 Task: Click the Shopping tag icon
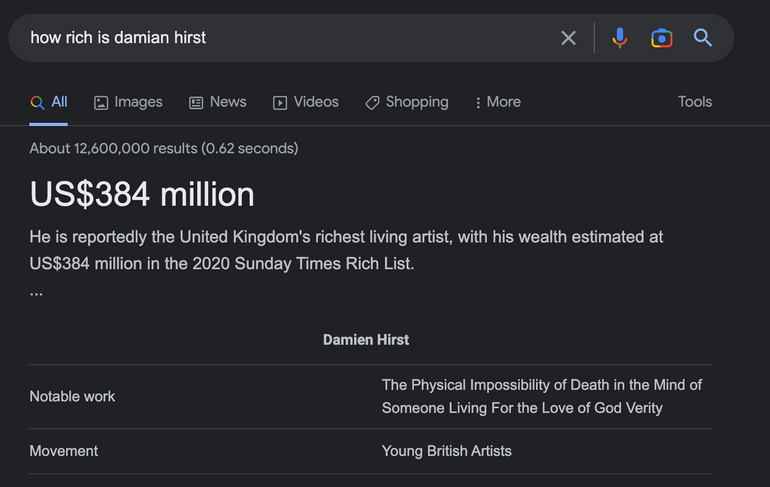pos(372,102)
